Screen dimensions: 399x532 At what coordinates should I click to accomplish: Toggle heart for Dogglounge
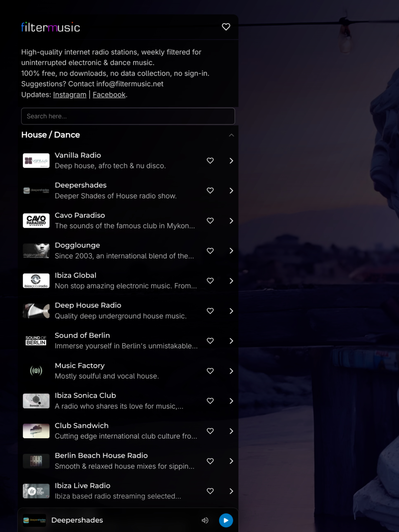pyautogui.click(x=210, y=251)
